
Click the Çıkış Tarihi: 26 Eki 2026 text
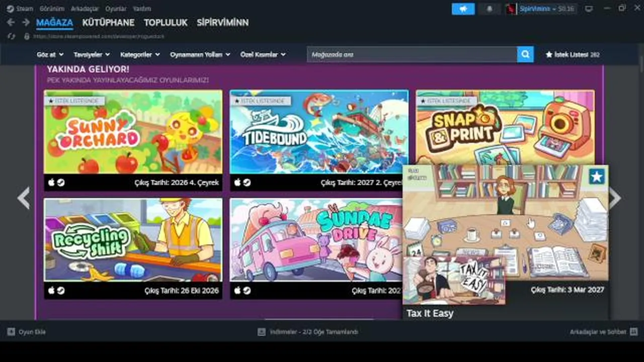tap(182, 291)
